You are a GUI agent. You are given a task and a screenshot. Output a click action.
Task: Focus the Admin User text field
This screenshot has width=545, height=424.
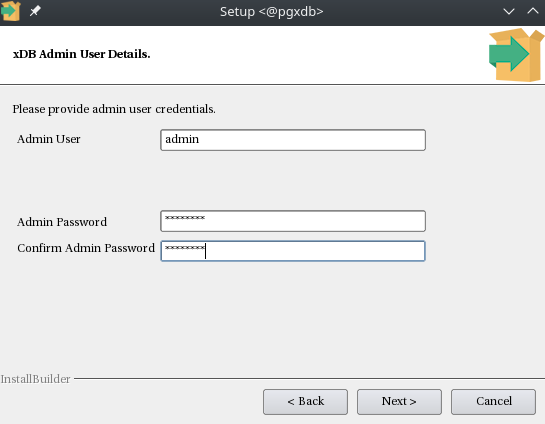pos(293,140)
